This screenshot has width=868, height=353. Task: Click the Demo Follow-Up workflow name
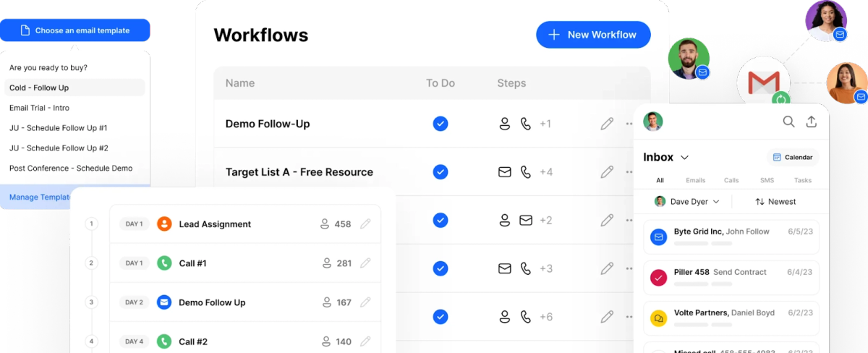click(x=268, y=124)
